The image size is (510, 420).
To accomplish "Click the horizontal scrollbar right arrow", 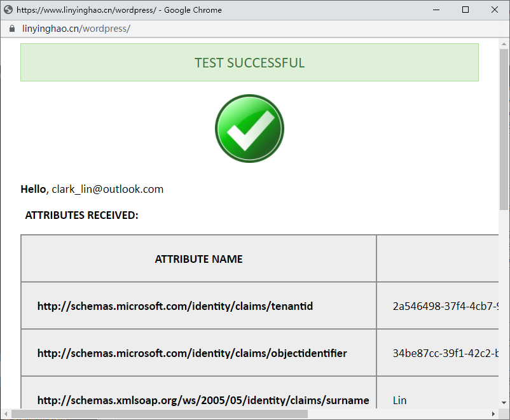I will (493, 414).
